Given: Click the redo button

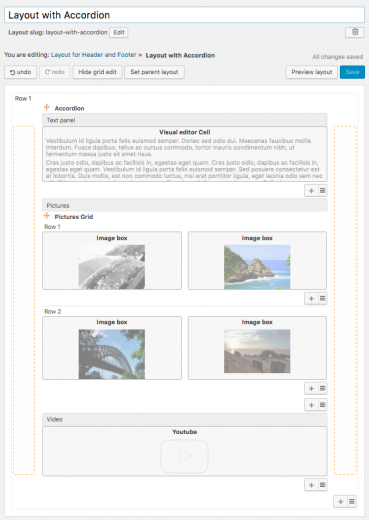Looking at the screenshot, I should tap(54, 72).
